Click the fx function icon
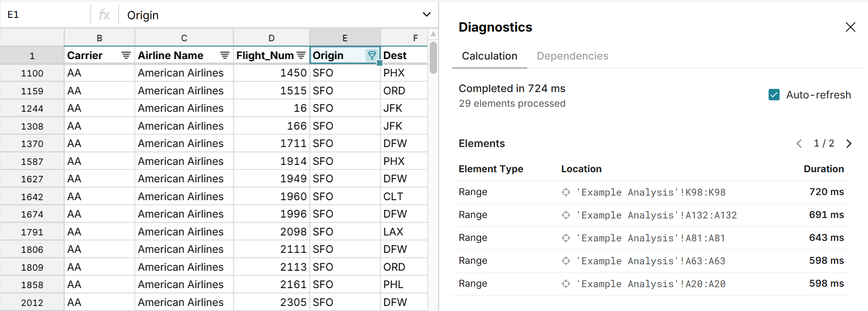The height and width of the screenshot is (311, 868). click(x=104, y=15)
